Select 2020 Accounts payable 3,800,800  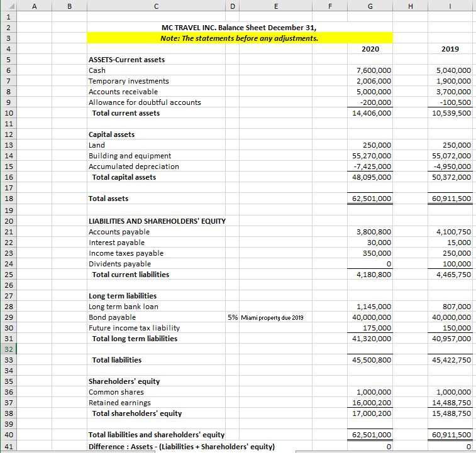tap(370, 231)
